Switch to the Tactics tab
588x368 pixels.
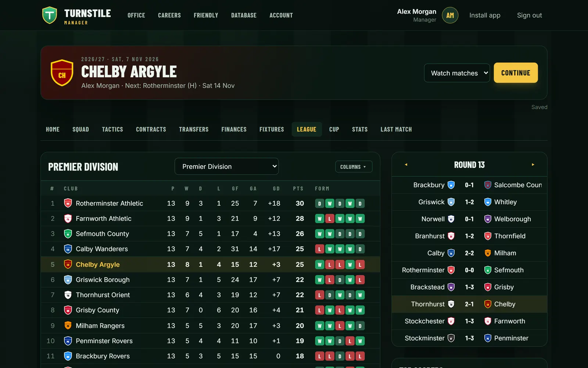pos(112,129)
